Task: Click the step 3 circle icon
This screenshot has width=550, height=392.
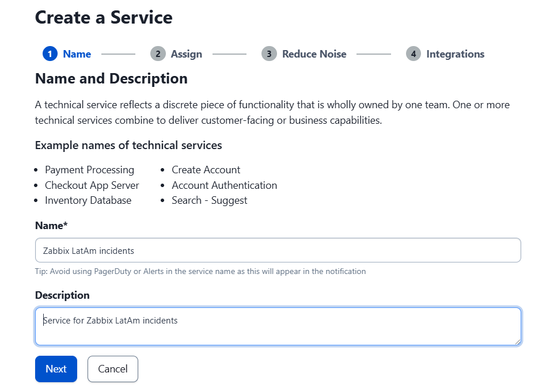Action: (x=269, y=54)
